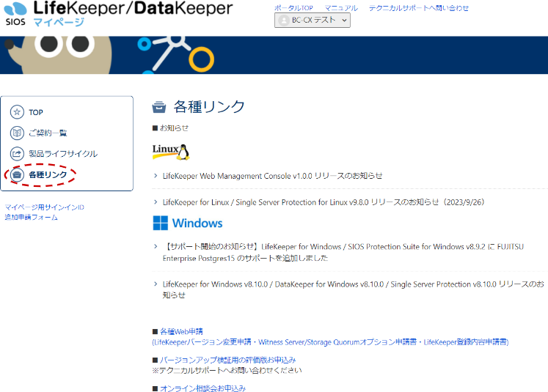Viewport: 548px width, 392px height.
Task: Click the マイページ subtitle text
Action: click(59, 22)
